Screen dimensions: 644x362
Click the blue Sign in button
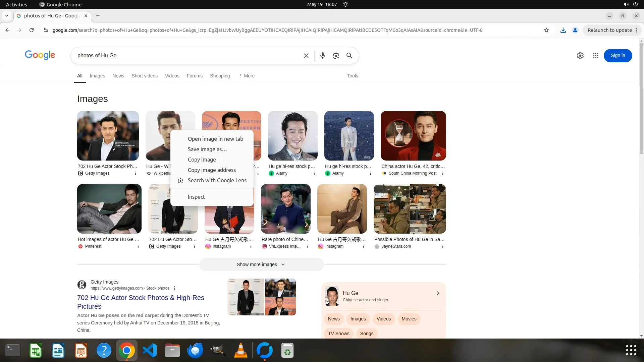[618, 56]
